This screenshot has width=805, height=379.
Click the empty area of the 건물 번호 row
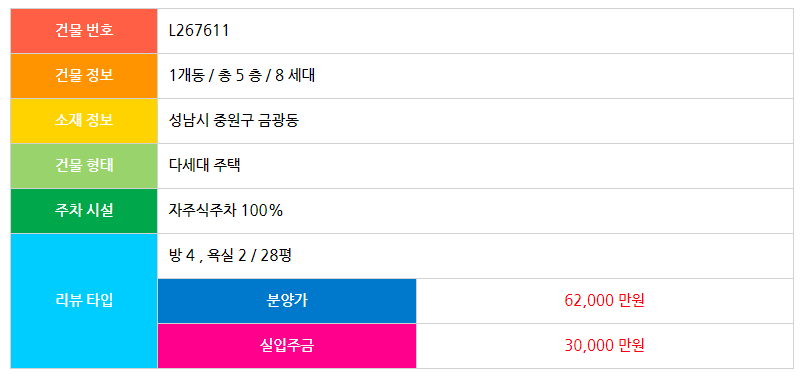(x=513, y=31)
